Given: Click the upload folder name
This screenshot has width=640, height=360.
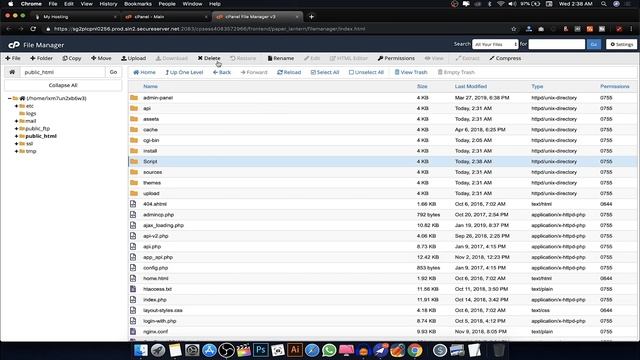Looking at the screenshot, I should coord(151,193).
